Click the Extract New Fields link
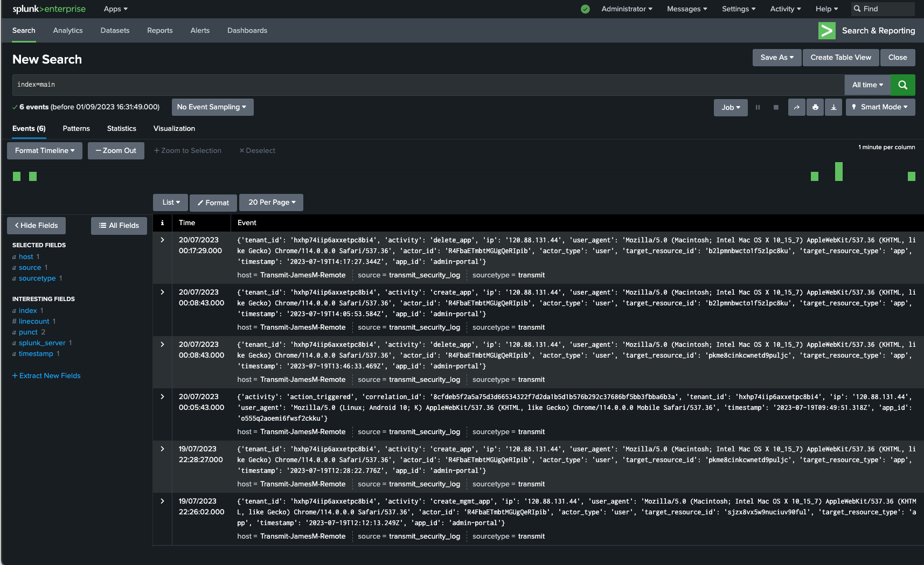The image size is (924, 565). tap(46, 376)
